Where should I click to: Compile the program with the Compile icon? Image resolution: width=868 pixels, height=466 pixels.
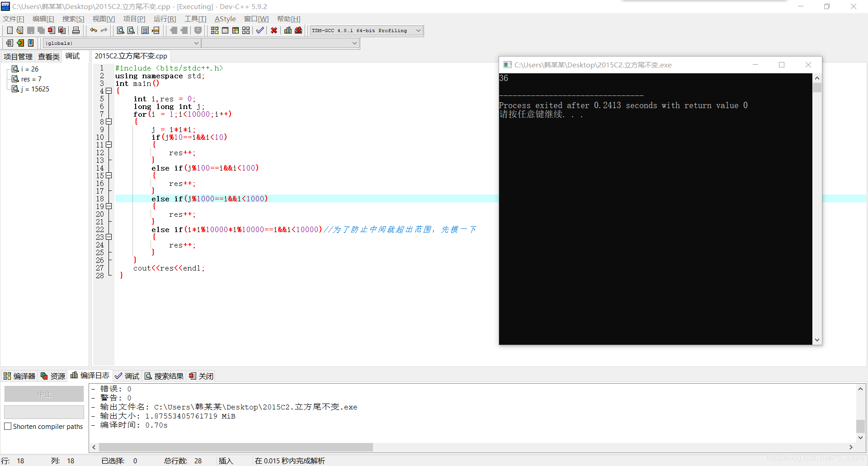tap(215, 30)
